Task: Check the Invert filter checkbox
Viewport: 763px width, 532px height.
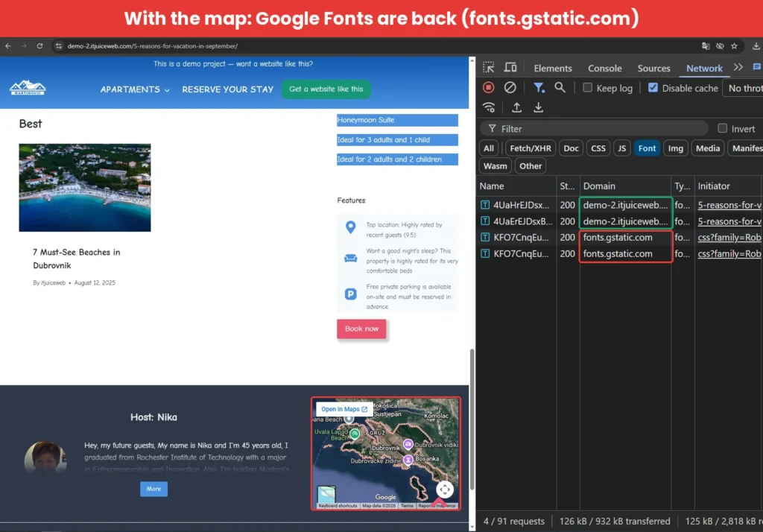Action: 722,128
